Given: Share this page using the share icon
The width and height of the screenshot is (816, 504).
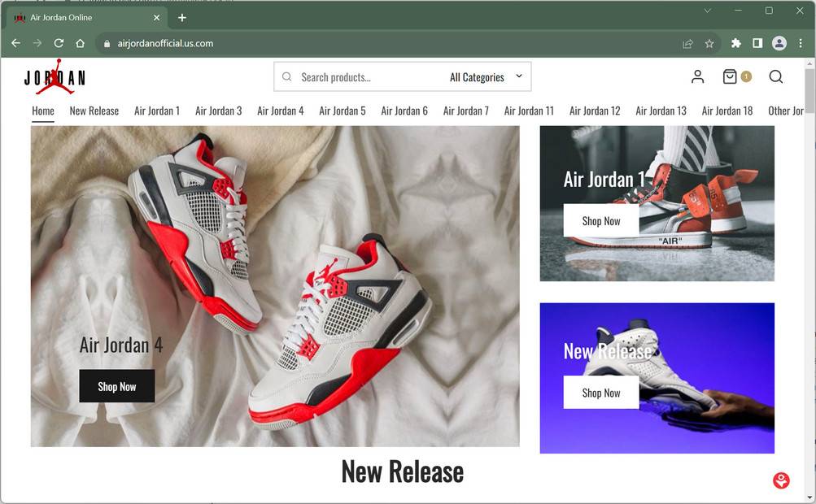Looking at the screenshot, I should click(x=687, y=44).
